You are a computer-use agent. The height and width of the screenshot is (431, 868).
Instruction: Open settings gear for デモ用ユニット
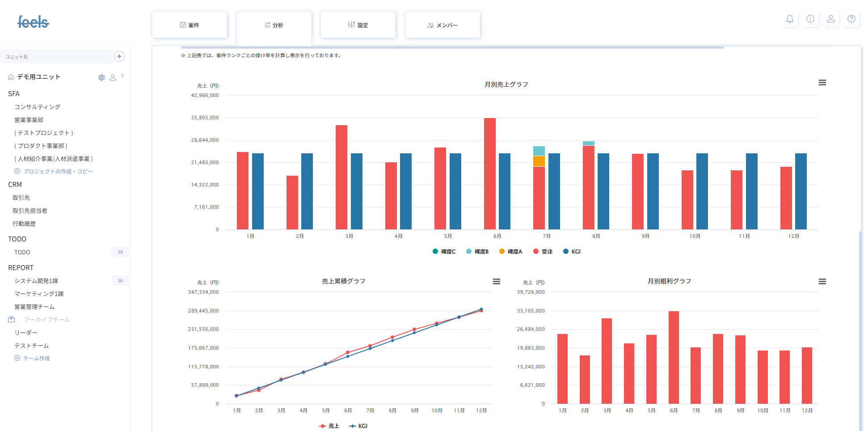pos(101,77)
